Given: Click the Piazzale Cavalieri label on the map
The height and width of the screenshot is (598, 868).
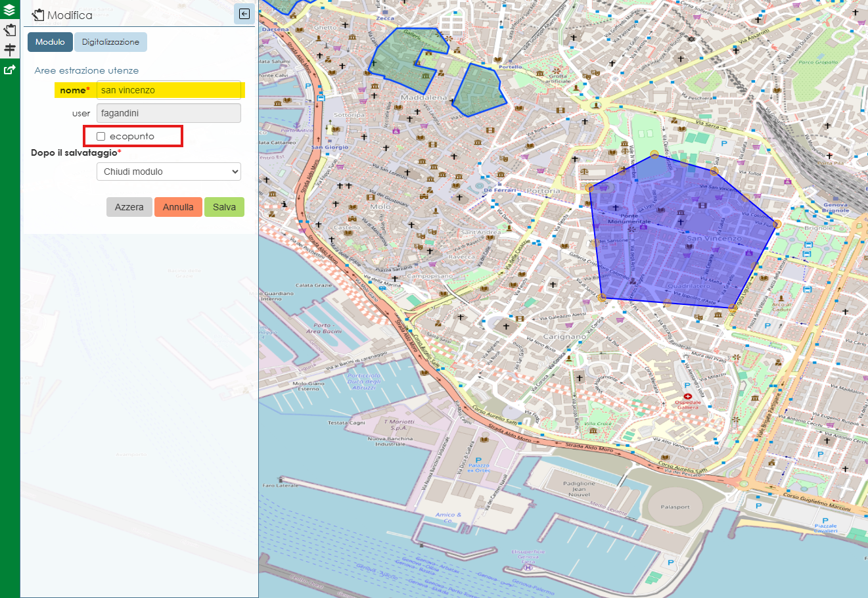Looking at the screenshot, I should tap(826, 528).
